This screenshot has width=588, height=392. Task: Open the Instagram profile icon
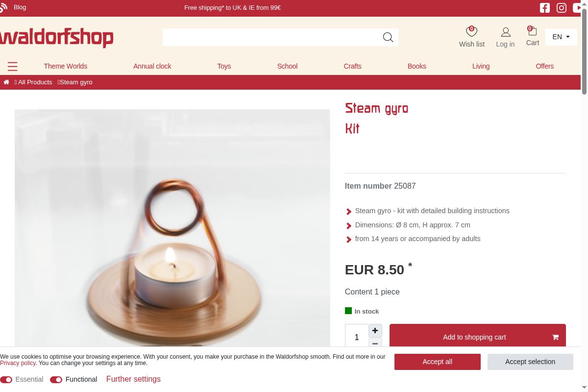pyautogui.click(x=562, y=8)
